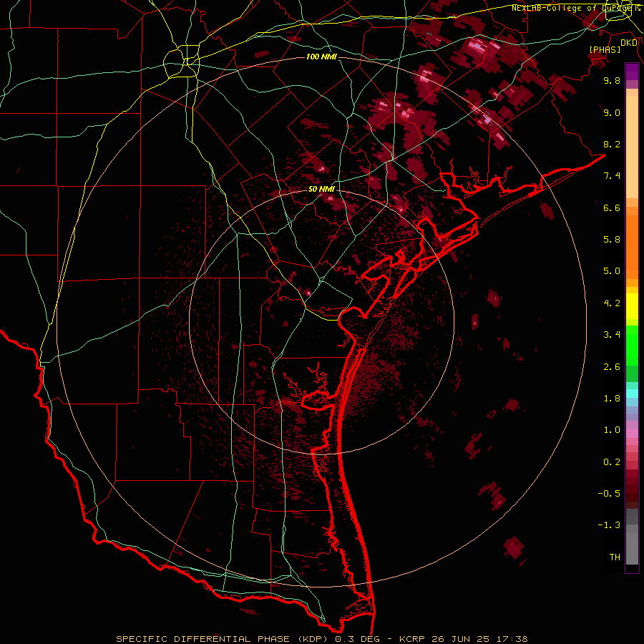644x644 pixels.
Task: Select the 2.6 value on the scale
Action: (612, 367)
